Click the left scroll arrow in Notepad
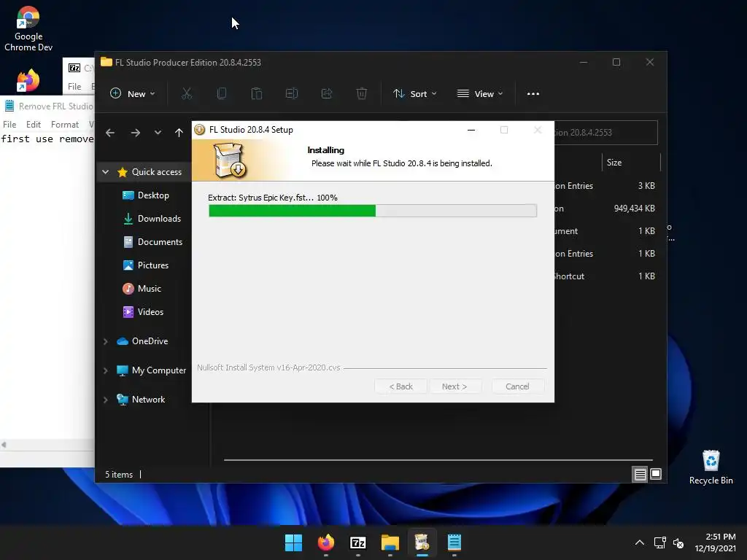 tap(4, 445)
